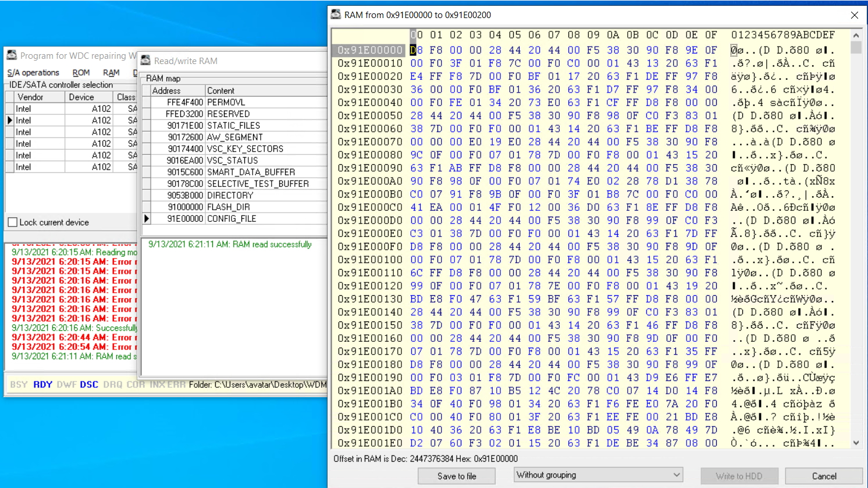Click the RAM read successfully log entry
This screenshot has height=488, width=868.
coord(230,245)
